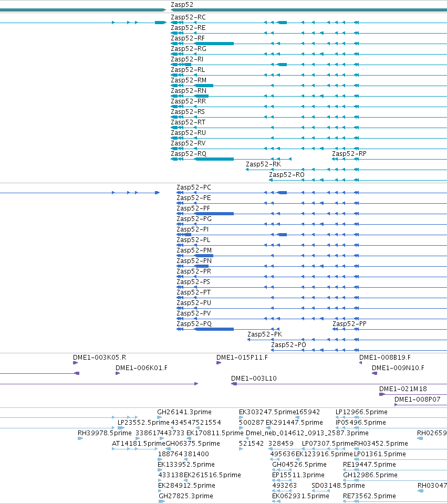This screenshot has width=447, height=504.
Task: Select clone DME1-008B19.F
Action: pyautogui.click(x=385, y=358)
